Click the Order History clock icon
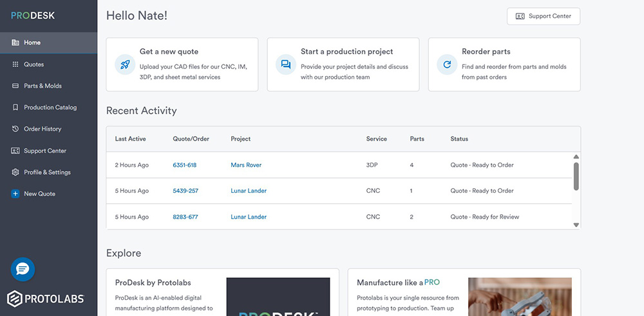 (x=15, y=129)
